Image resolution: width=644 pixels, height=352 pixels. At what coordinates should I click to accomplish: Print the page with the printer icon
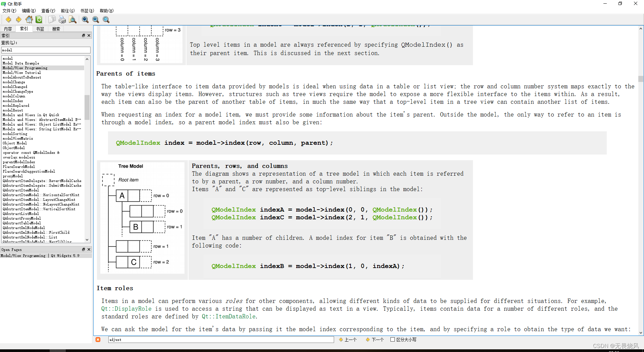pos(62,20)
